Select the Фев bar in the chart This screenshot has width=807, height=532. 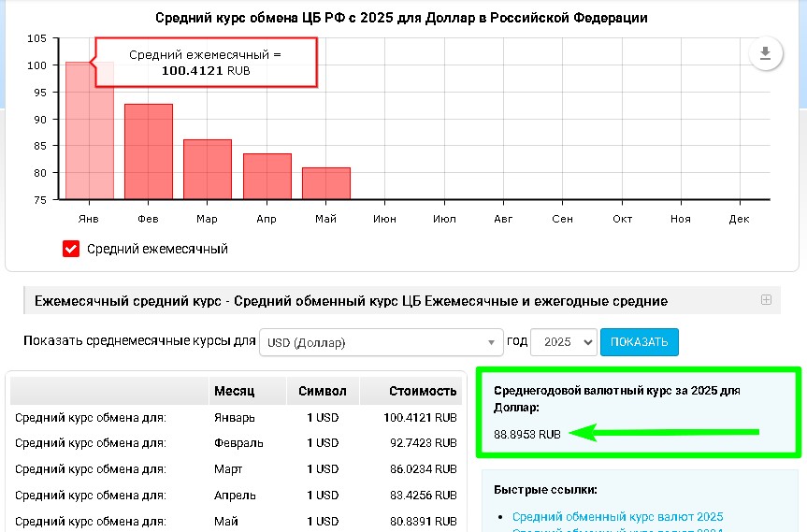coord(148,151)
